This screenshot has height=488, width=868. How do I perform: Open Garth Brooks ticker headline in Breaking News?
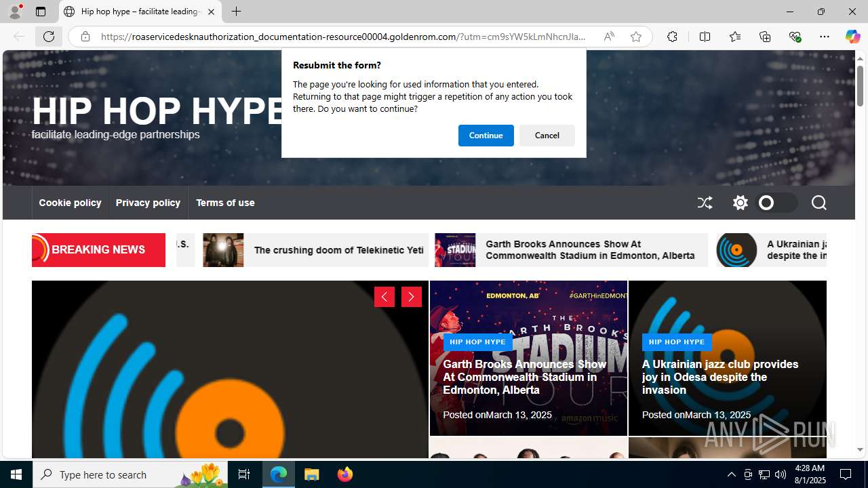(590, 250)
